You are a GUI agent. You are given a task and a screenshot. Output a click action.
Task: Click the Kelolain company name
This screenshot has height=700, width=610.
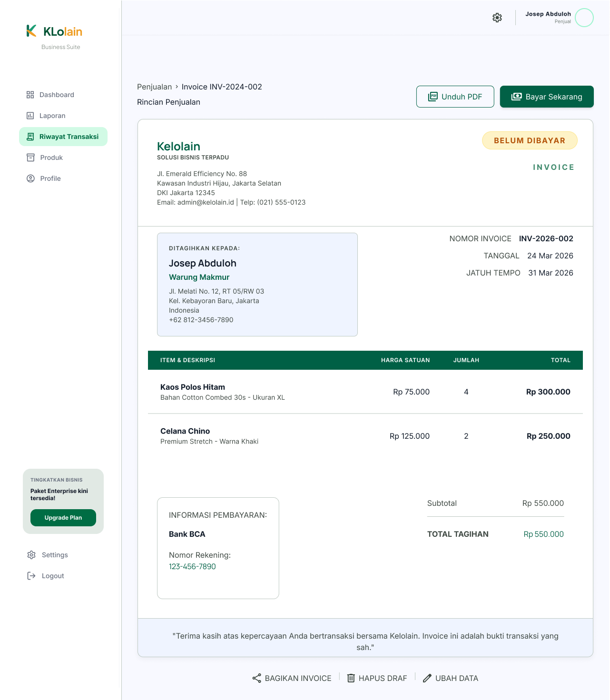[x=178, y=147]
